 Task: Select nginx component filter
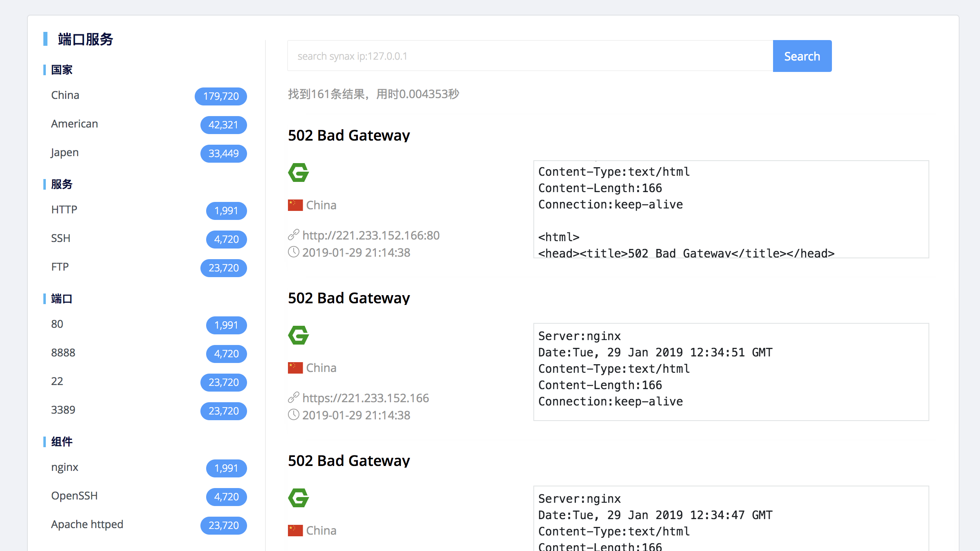point(65,467)
